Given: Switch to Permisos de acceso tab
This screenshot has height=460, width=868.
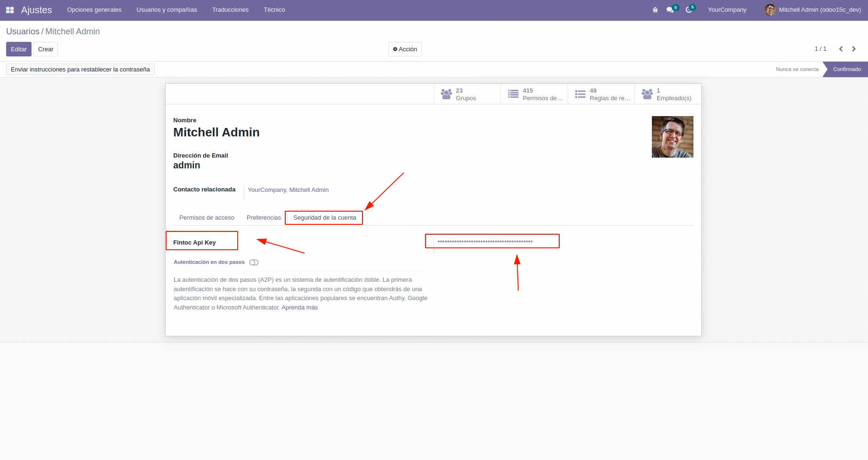Looking at the screenshot, I should 207,218.
